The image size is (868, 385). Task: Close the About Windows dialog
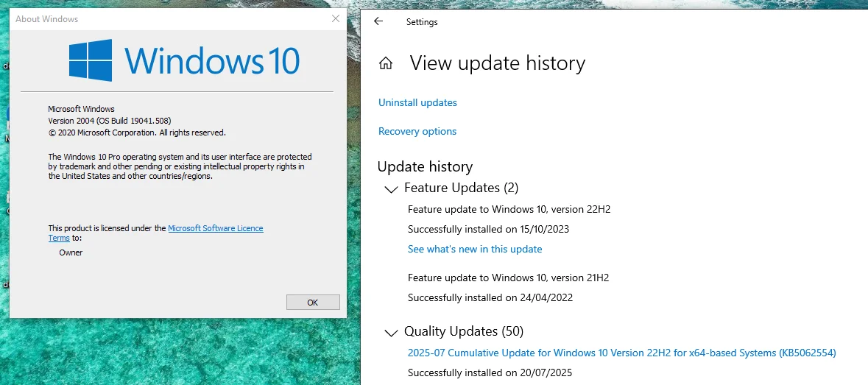point(336,19)
